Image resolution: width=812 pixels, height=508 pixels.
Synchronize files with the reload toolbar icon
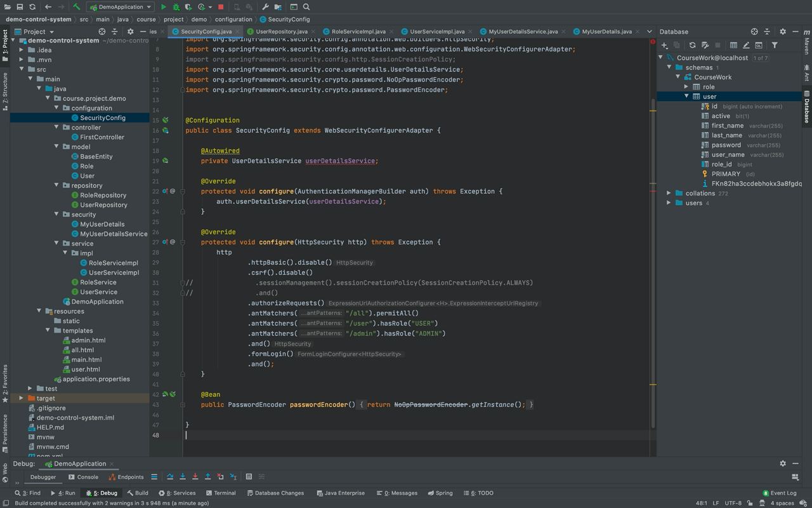pos(32,7)
